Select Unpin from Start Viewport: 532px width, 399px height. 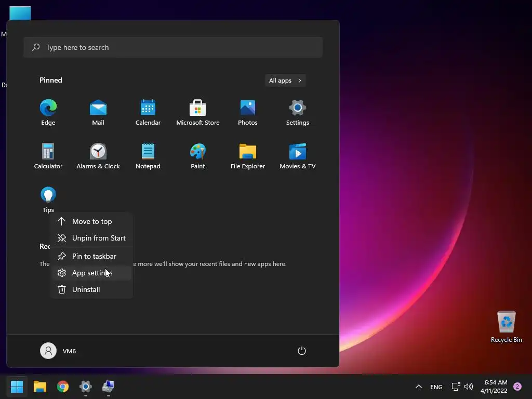[91, 238]
